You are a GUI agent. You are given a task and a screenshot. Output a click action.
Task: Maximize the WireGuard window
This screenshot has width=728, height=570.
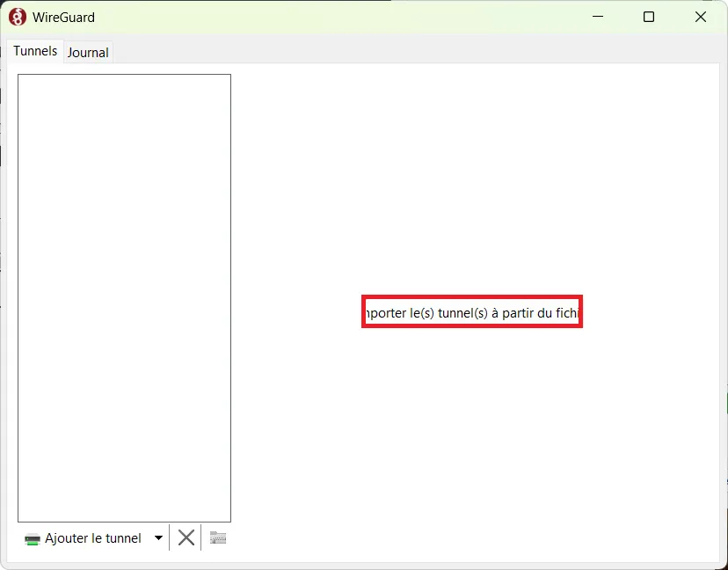click(649, 17)
